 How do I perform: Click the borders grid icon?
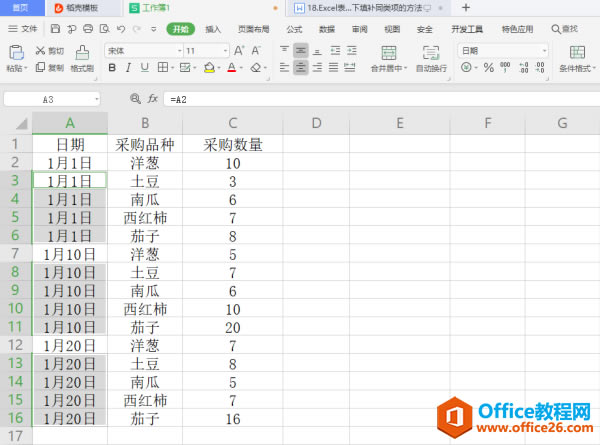point(163,68)
